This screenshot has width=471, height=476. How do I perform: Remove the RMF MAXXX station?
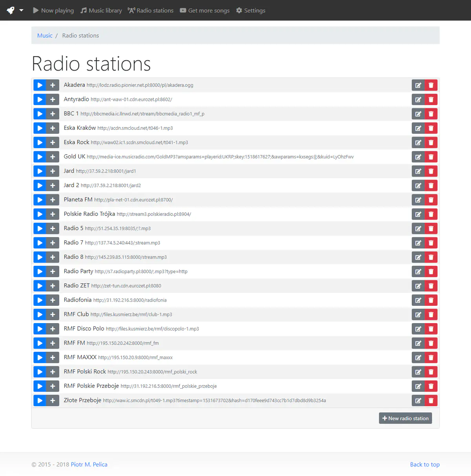431,358
